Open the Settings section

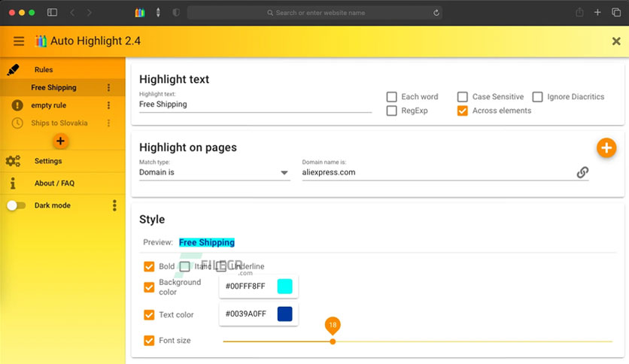point(62,161)
